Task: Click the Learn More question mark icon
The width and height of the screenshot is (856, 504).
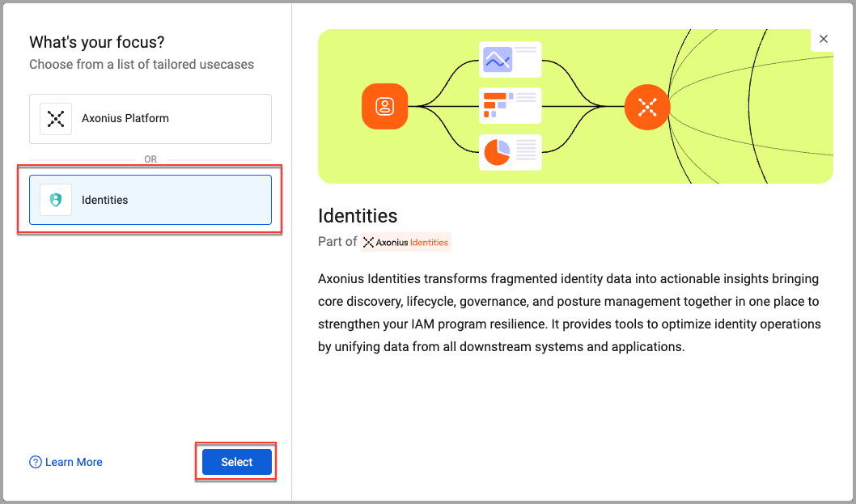Action: pos(36,462)
